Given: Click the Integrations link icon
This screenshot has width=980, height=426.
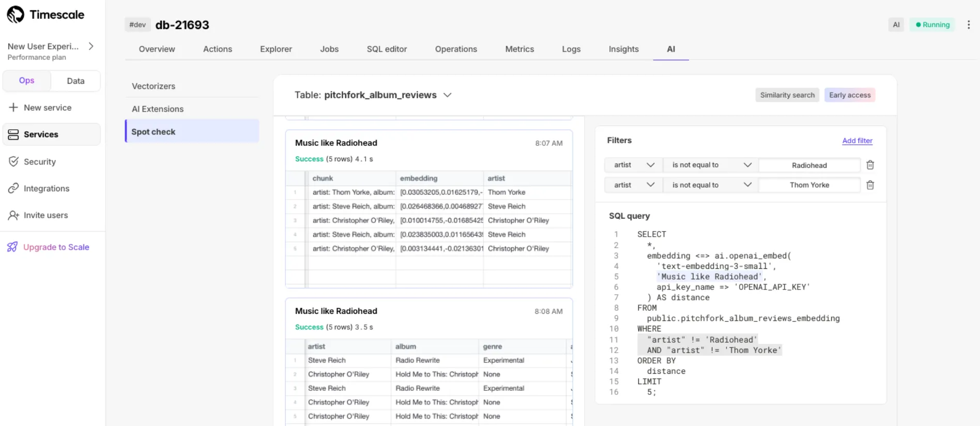Looking at the screenshot, I should point(13,188).
